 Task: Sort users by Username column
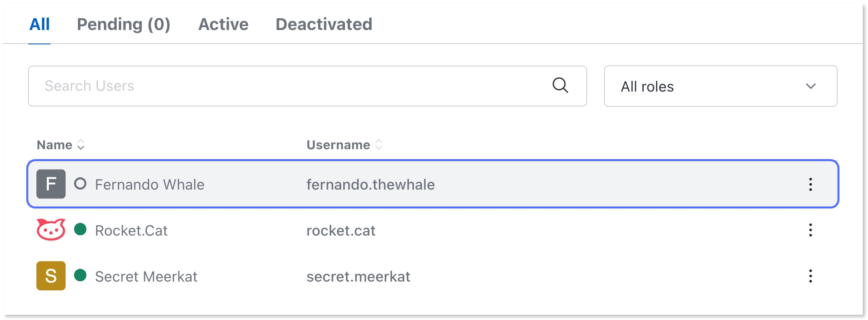pyautogui.click(x=344, y=145)
